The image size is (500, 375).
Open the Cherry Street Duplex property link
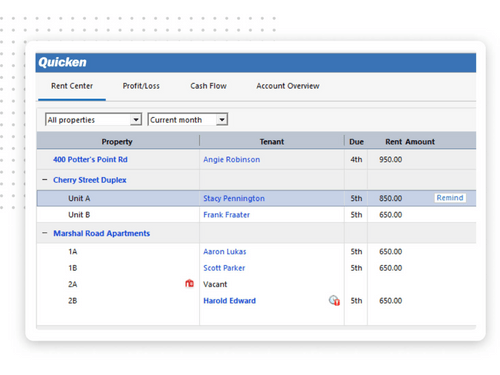pos(90,180)
